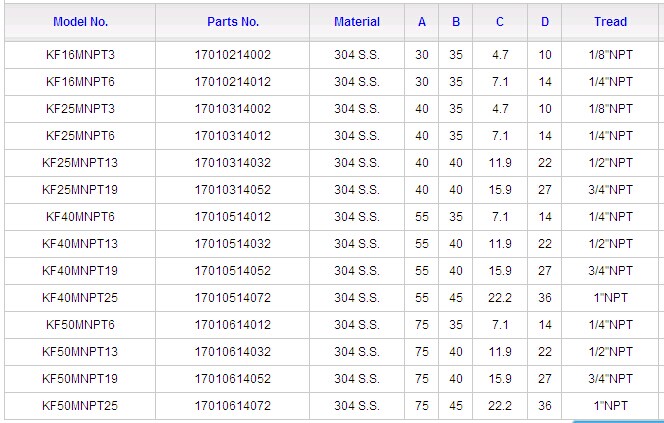
Task: Select the KF25MNPT13 model cell
Action: [x=80, y=163]
